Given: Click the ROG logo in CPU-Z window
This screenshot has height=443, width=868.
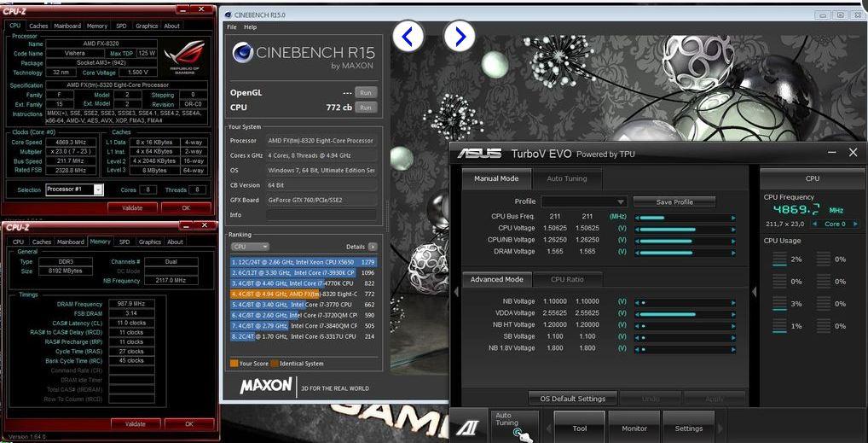Looking at the screenshot, I should coord(184,57).
